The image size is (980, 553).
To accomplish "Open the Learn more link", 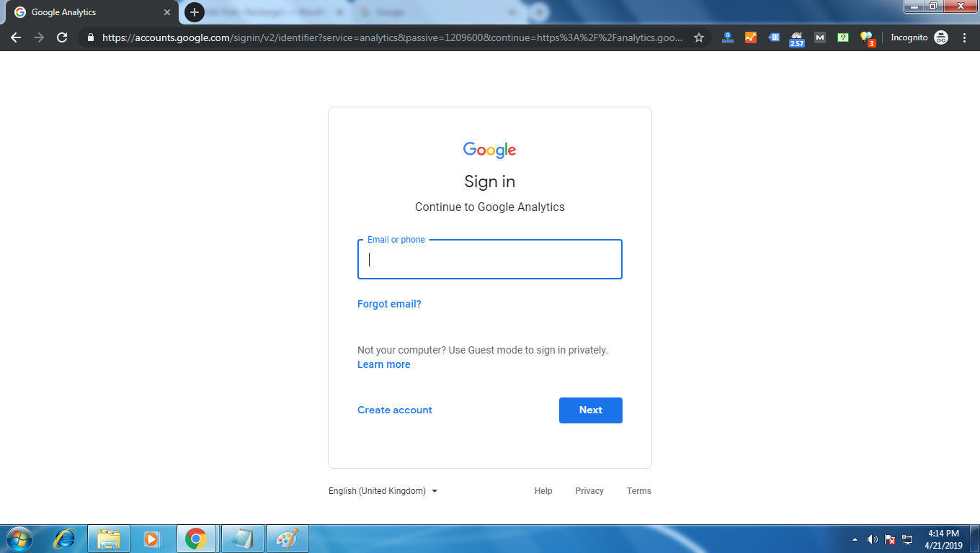I will [384, 364].
